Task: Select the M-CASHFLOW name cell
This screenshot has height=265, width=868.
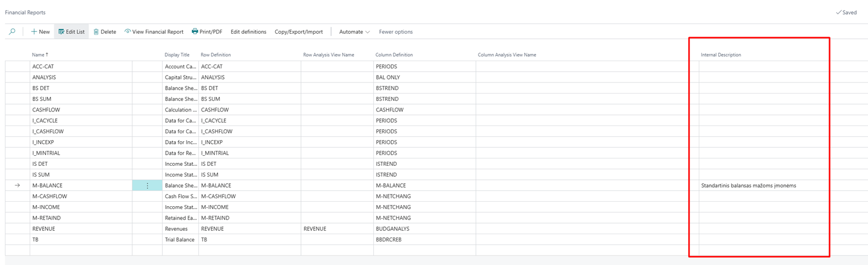Action: coord(81,197)
